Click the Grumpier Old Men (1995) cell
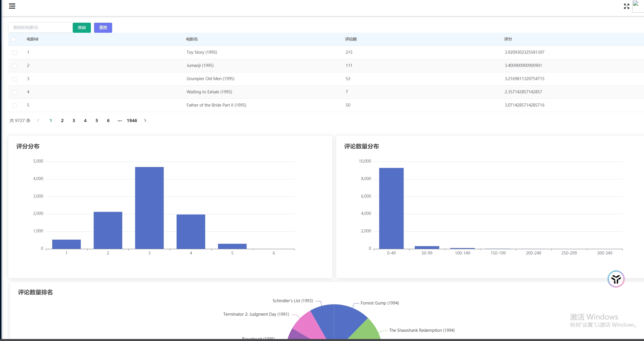Image resolution: width=644 pixels, height=341 pixels. [210, 79]
